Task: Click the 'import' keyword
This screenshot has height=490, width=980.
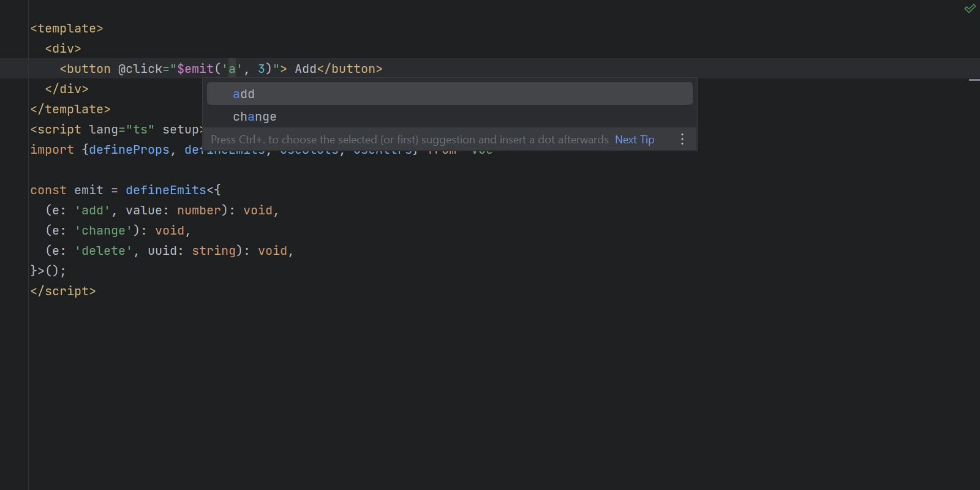Action: (52, 149)
